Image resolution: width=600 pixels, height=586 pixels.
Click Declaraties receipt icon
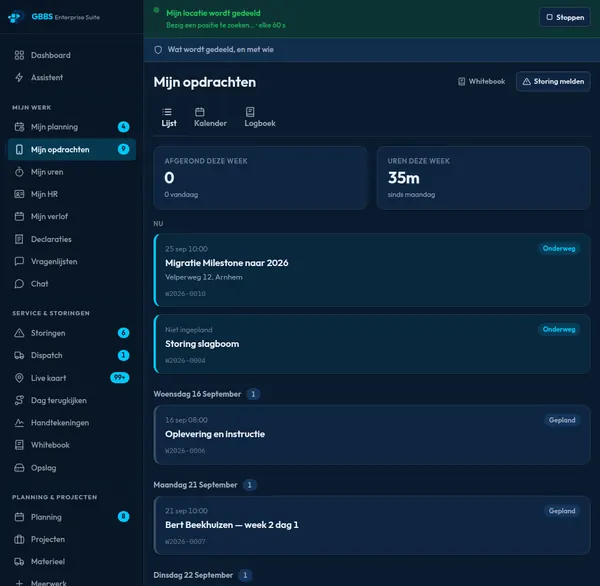[19, 239]
